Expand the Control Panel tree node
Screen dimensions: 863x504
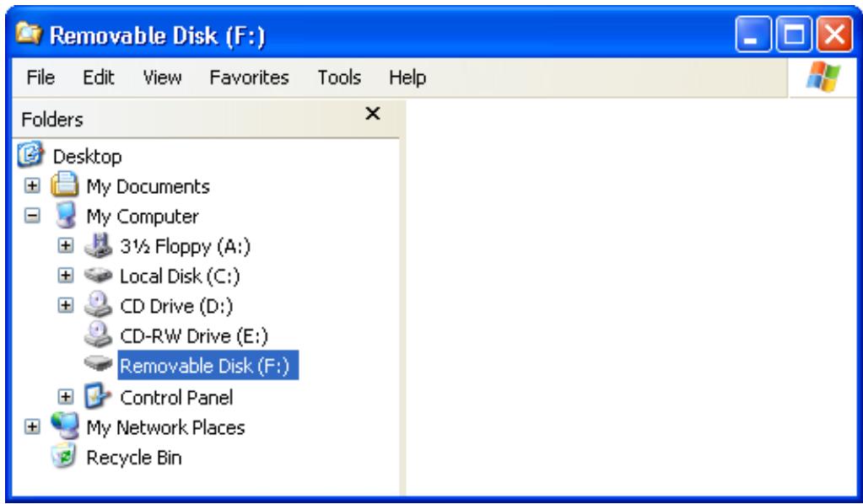(62, 396)
